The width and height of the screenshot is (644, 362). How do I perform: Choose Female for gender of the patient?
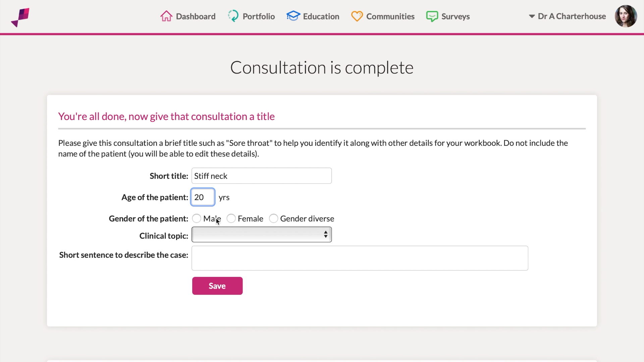click(x=231, y=218)
